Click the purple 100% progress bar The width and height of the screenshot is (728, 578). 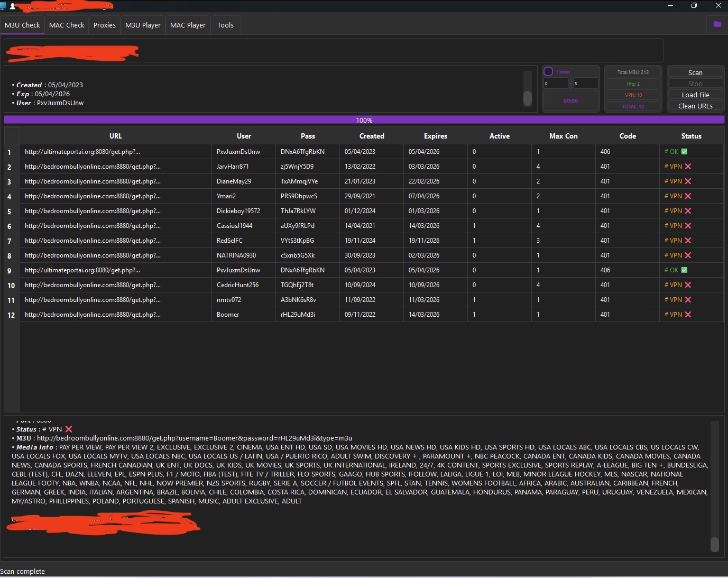click(x=364, y=120)
